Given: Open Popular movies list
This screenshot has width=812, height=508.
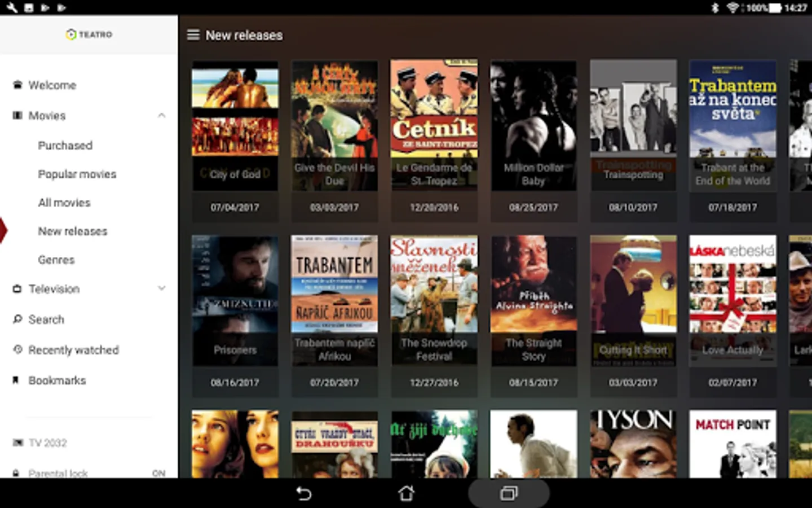Looking at the screenshot, I should (x=77, y=174).
